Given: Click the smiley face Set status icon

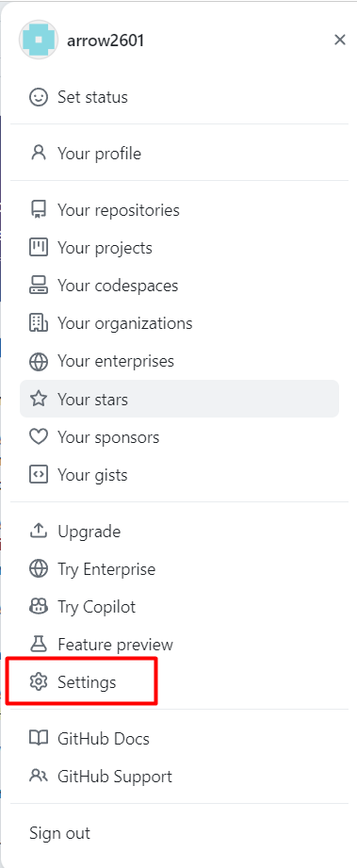Looking at the screenshot, I should (x=39, y=97).
